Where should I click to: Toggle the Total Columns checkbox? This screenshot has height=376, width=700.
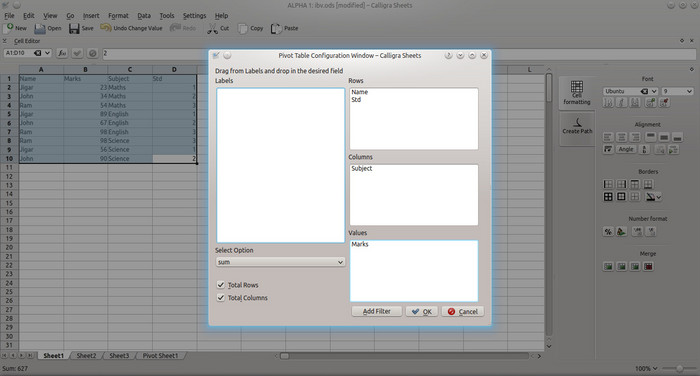[x=221, y=297]
